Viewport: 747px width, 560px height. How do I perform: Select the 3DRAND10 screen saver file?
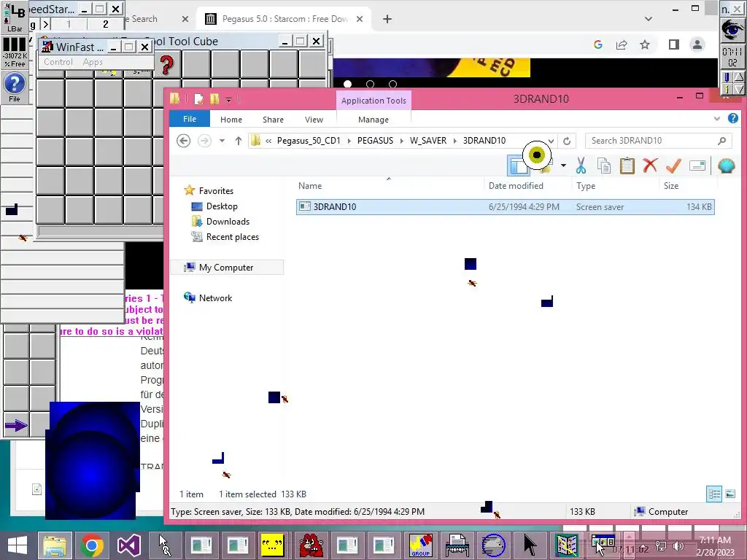[x=505, y=206]
